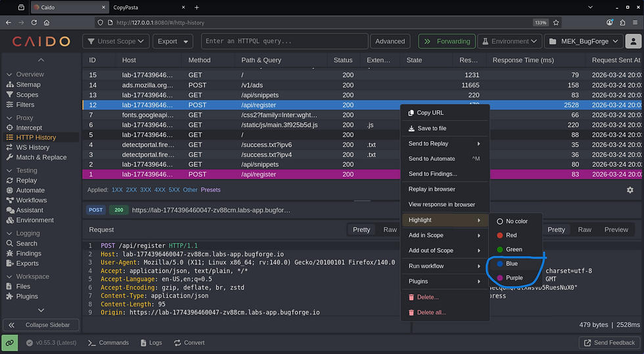
Task: Click the Collapse Sidebar button
Action: click(x=41, y=325)
